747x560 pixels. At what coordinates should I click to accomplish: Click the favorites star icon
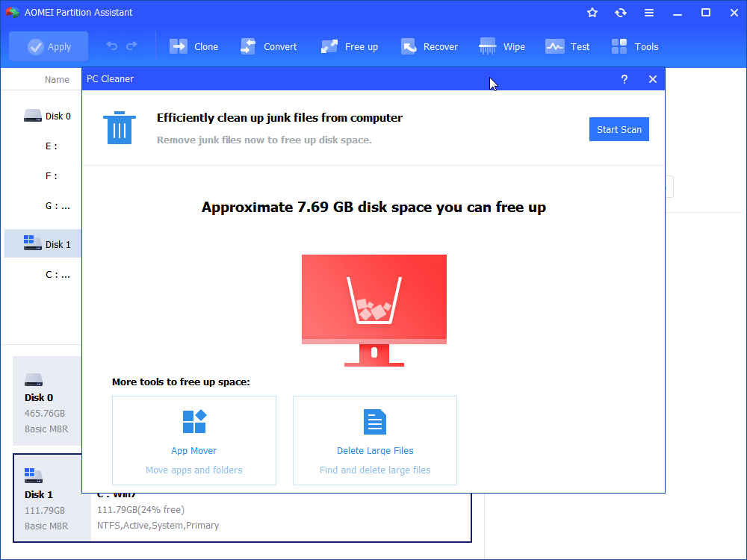point(592,13)
